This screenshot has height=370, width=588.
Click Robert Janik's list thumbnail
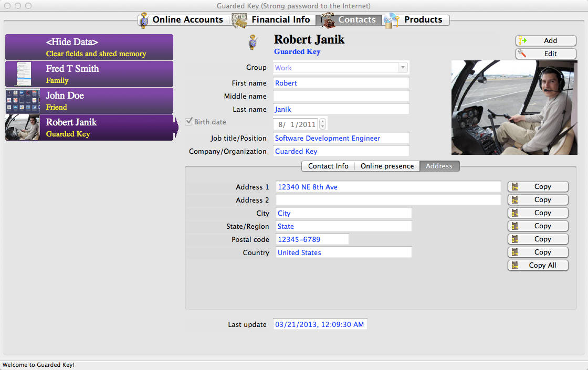(23, 128)
